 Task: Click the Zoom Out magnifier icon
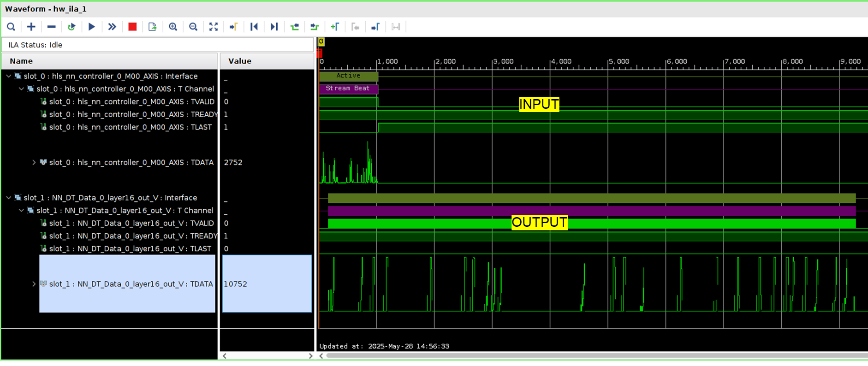(193, 27)
